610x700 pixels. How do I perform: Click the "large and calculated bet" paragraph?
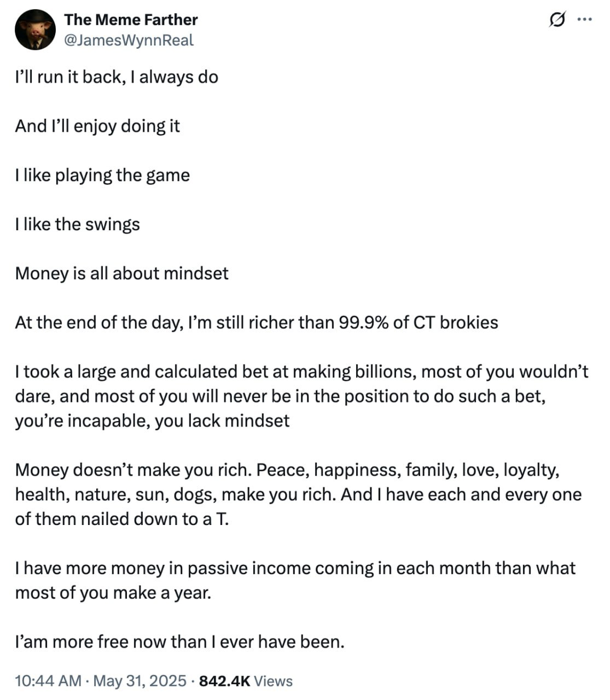click(302, 396)
